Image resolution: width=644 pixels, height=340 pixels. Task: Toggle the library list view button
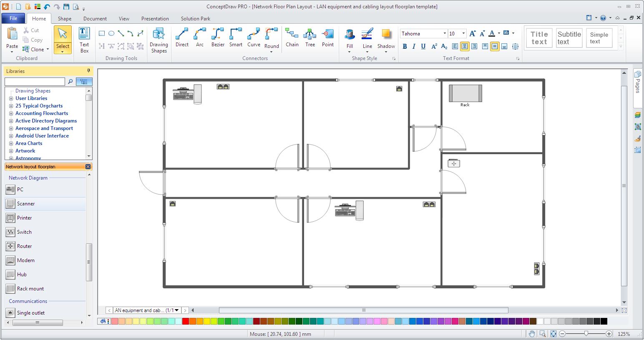point(84,82)
